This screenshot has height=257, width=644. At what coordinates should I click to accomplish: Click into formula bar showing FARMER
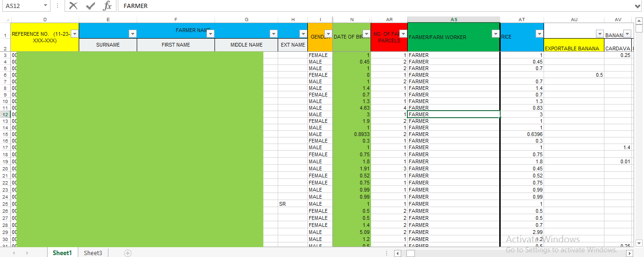pyautogui.click(x=375, y=6)
